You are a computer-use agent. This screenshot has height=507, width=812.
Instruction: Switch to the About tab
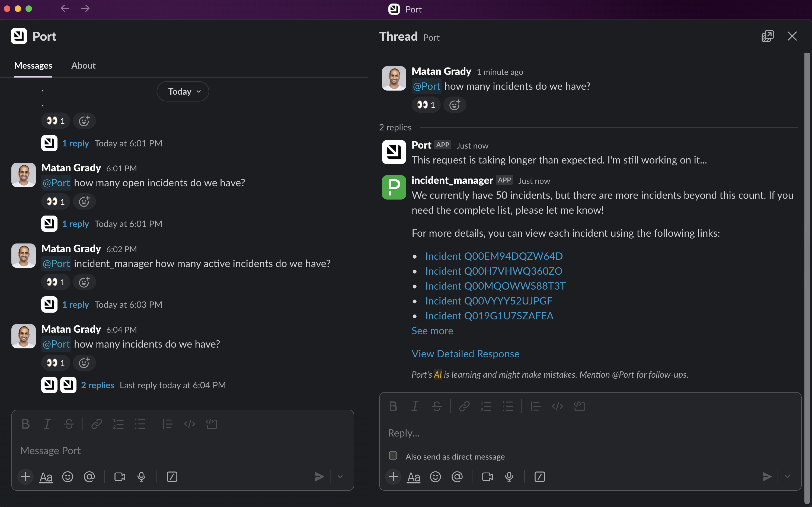tap(83, 65)
